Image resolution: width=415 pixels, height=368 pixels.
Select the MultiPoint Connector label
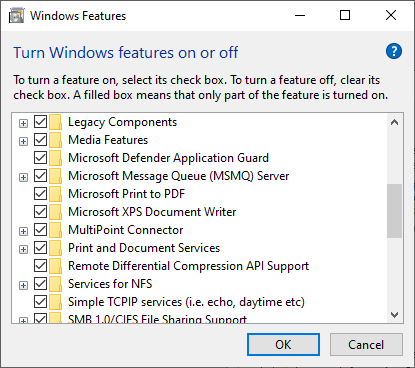126,230
